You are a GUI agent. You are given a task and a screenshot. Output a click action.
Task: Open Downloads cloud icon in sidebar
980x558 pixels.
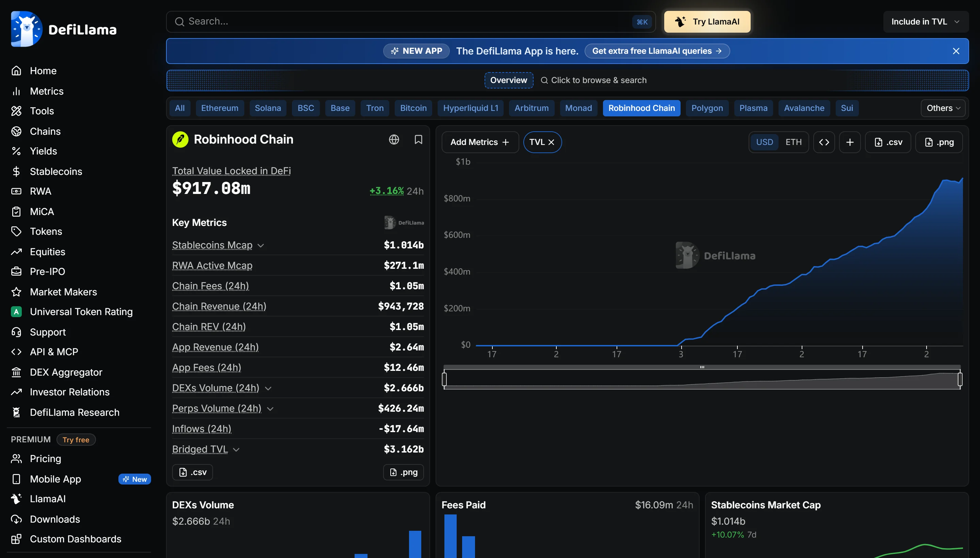click(x=16, y=519)
